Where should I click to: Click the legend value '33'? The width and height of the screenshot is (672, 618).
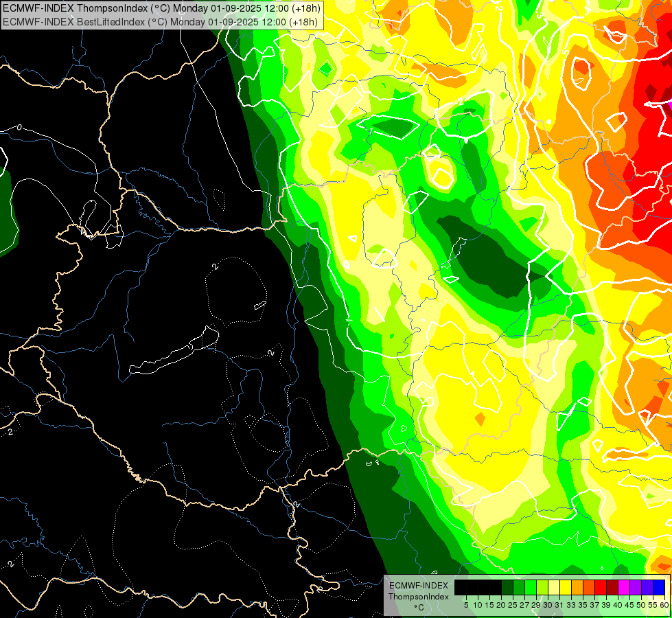571,605
